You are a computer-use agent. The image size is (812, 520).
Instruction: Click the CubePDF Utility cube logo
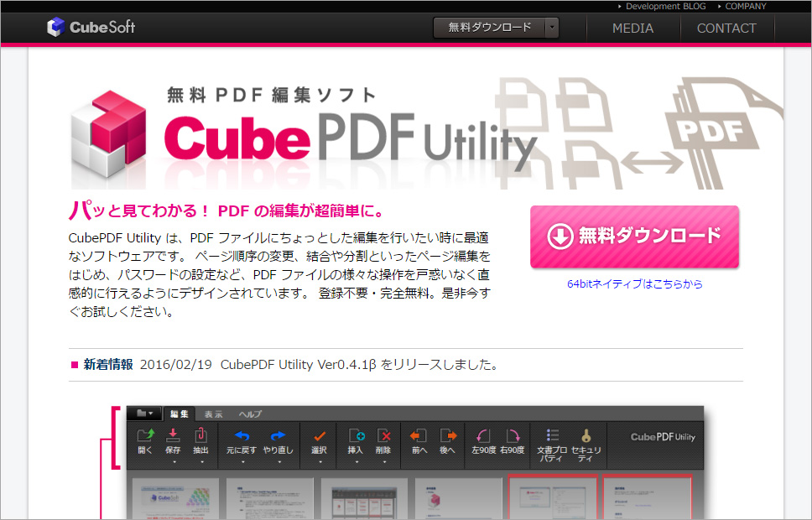click(x=108, y=133)
